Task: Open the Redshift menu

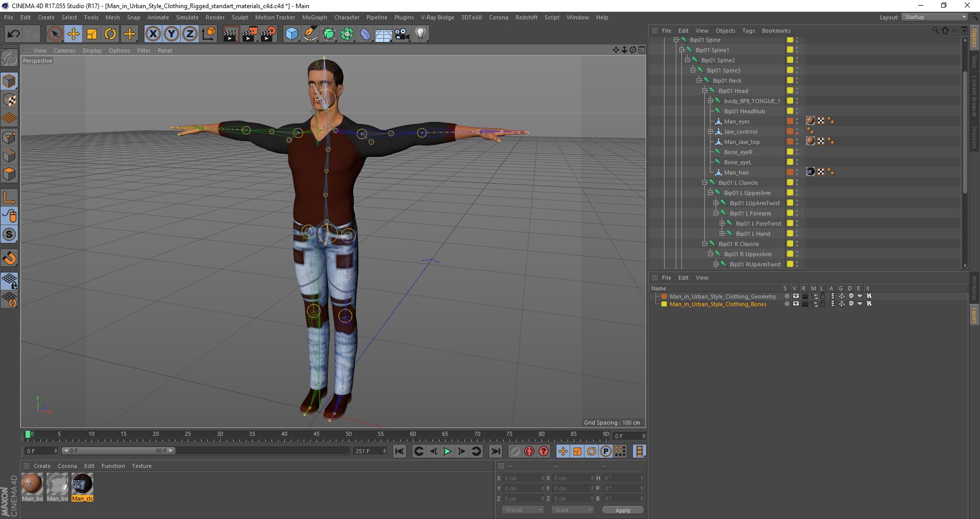Action: pos(526,17)
